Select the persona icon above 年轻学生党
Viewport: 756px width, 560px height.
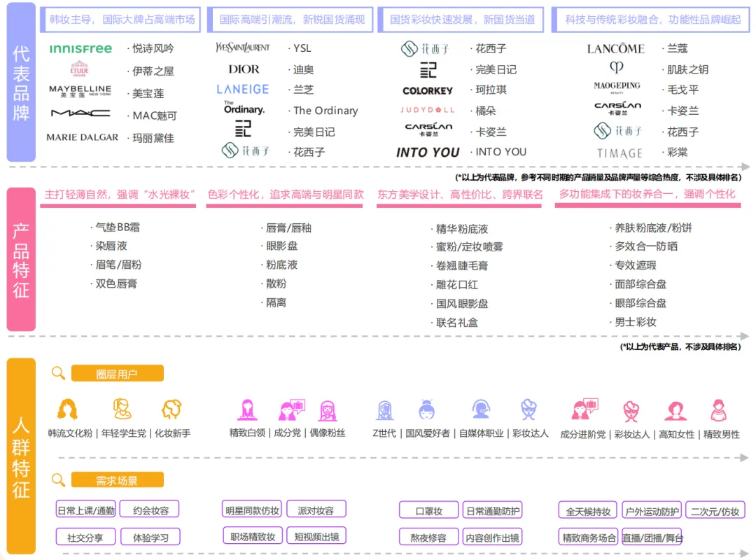coord(122,409)
